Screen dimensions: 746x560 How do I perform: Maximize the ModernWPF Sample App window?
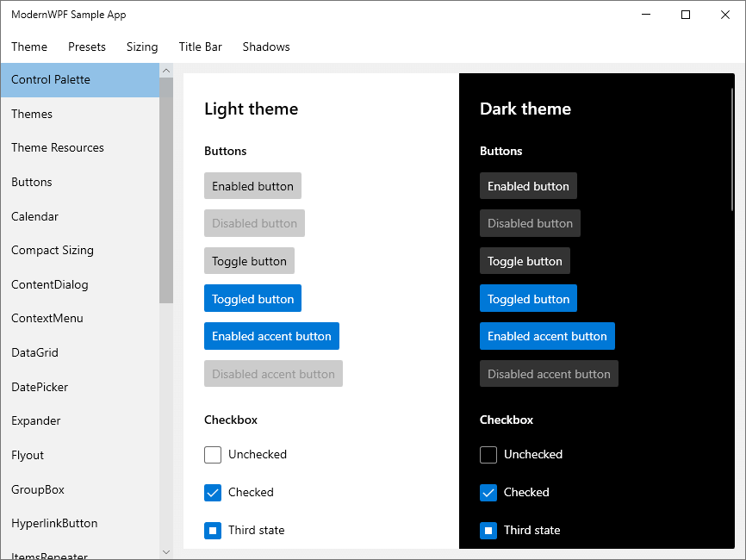(686, 15)
